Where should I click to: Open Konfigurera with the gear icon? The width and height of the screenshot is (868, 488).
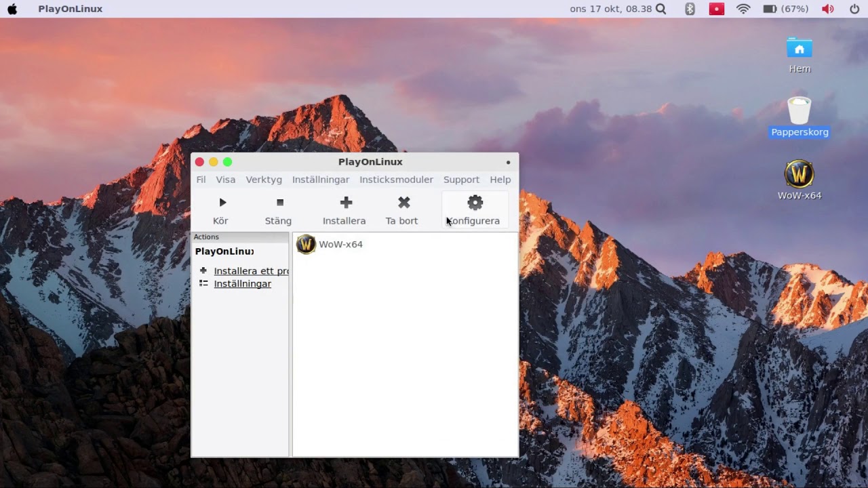point(475,203)
